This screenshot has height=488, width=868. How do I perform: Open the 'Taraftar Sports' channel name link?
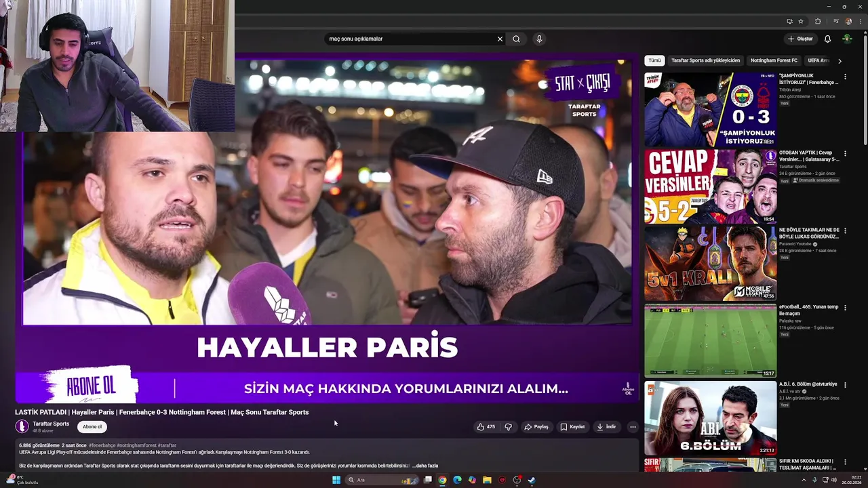point(51,424)
